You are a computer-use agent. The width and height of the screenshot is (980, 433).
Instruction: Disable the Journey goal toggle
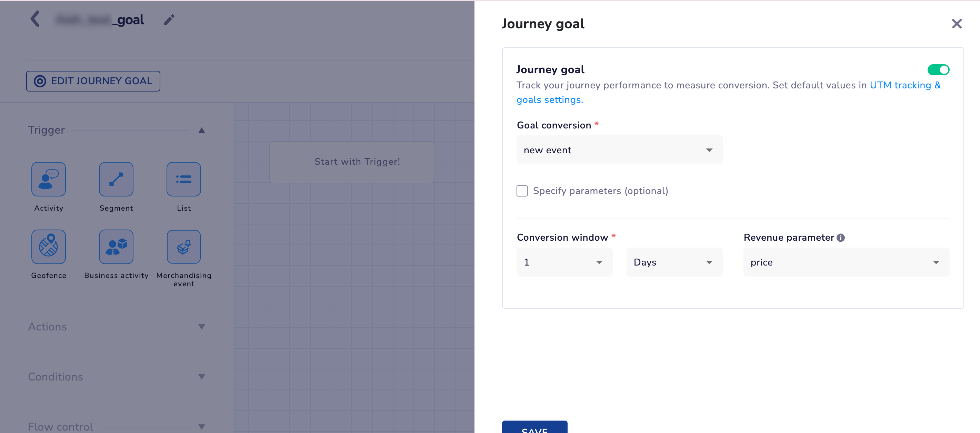pyautogui.click(x=938, y=70)
